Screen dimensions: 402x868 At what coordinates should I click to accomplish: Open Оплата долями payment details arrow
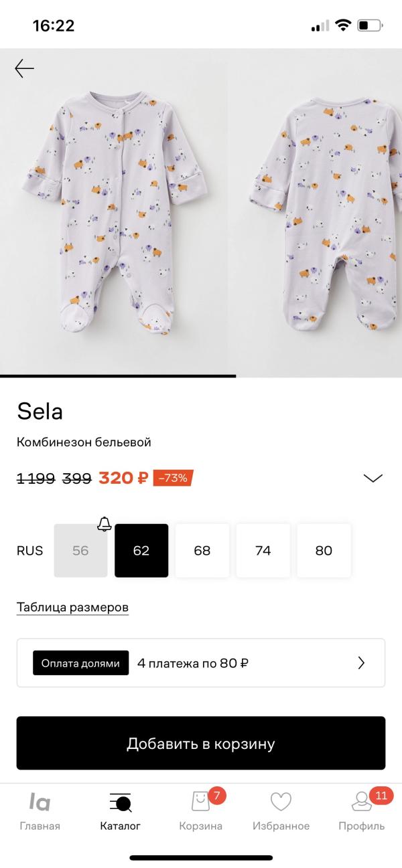click(361, 663)
